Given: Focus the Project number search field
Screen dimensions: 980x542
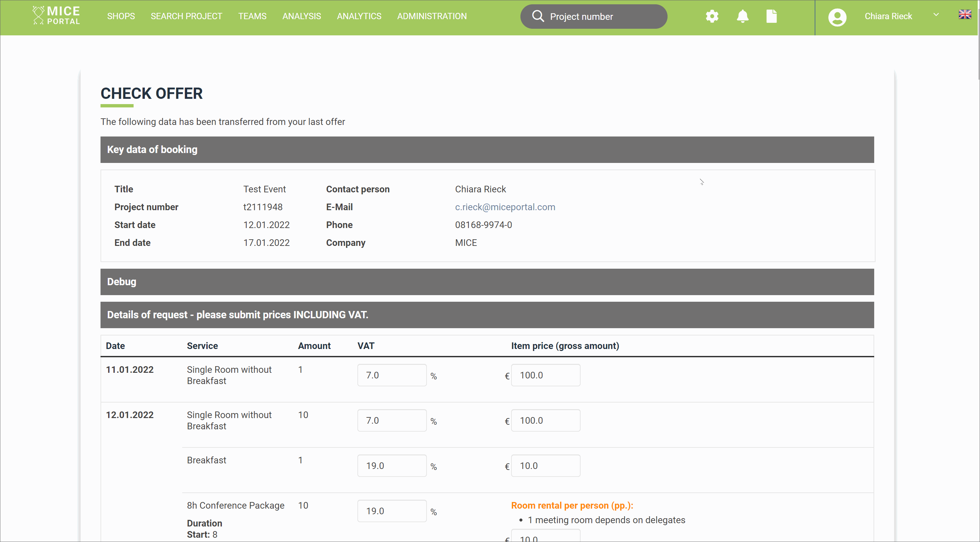Looking at the screenshot, I should [593, 16].
